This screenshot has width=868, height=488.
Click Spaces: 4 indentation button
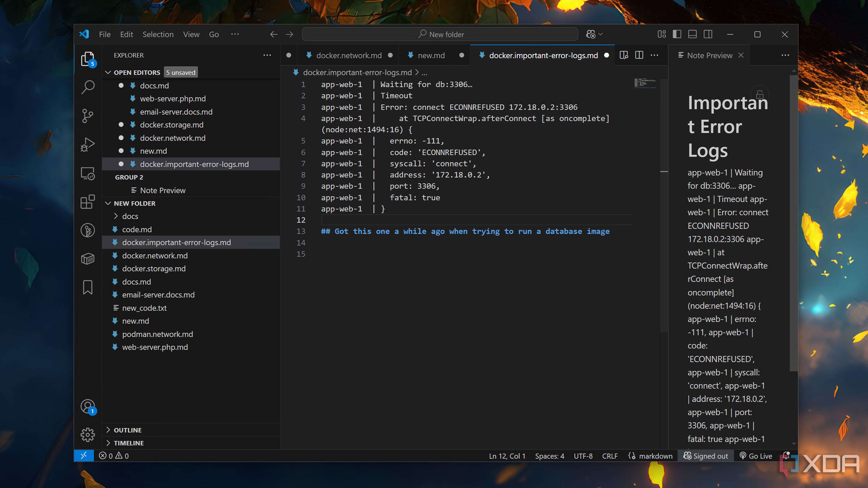(549, 456)
